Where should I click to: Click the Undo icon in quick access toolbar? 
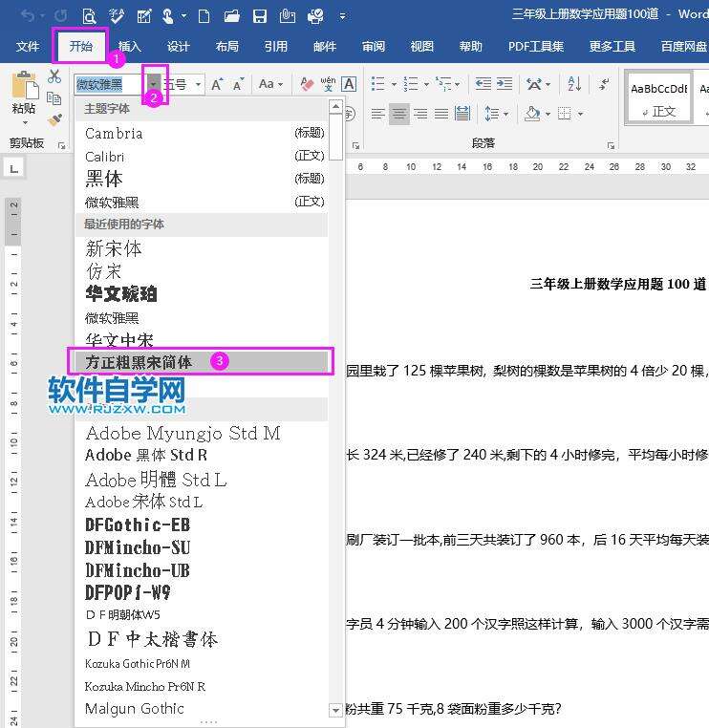(x=27, y=16)
